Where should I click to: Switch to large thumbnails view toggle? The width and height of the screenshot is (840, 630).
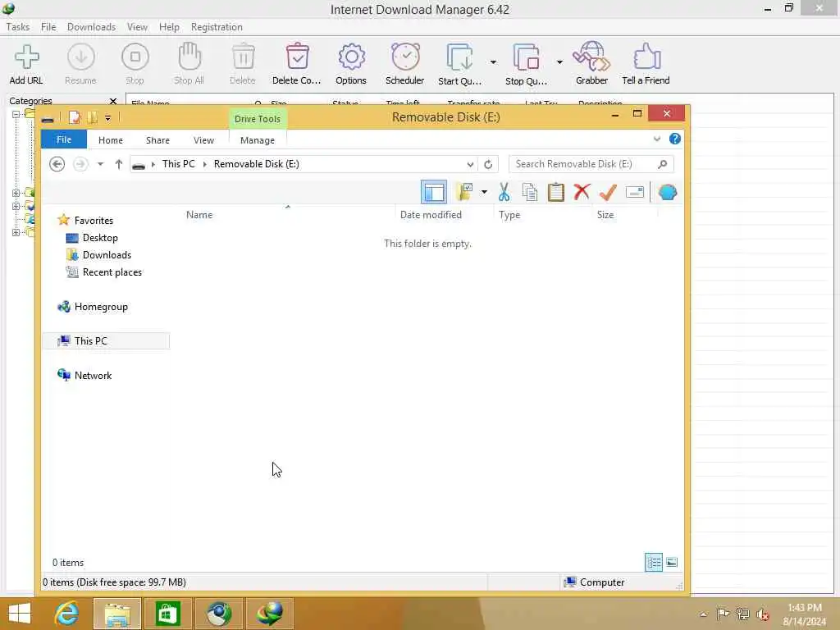671,563
